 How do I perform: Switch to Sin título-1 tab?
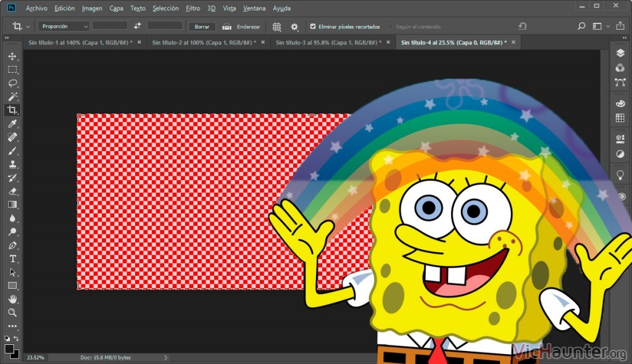tap(80, 43)
